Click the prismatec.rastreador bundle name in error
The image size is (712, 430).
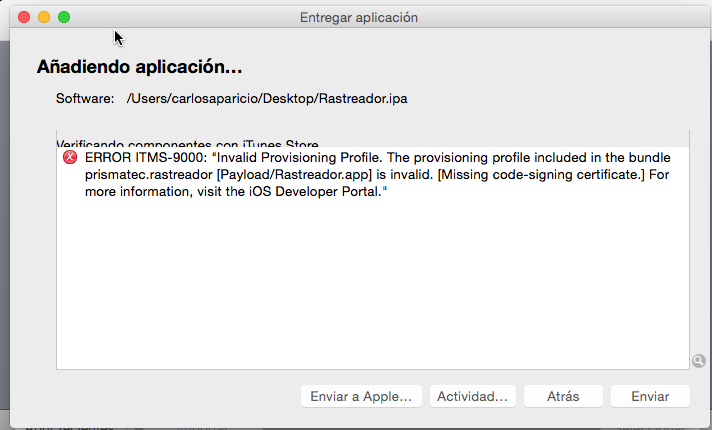(144, 175)
